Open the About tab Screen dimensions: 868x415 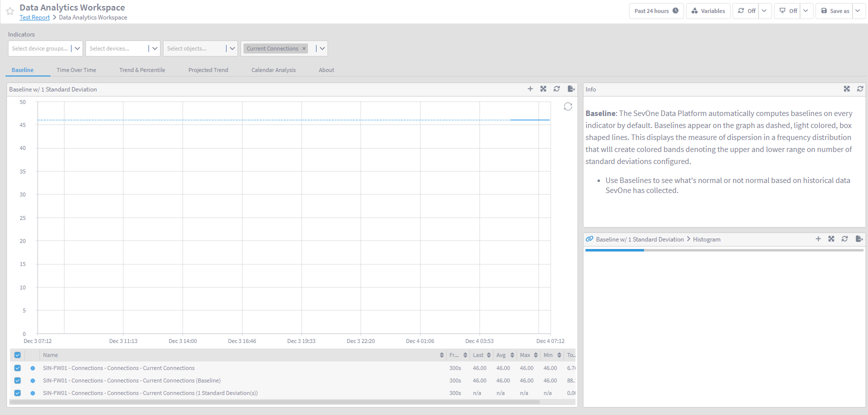tap(326, 70)
